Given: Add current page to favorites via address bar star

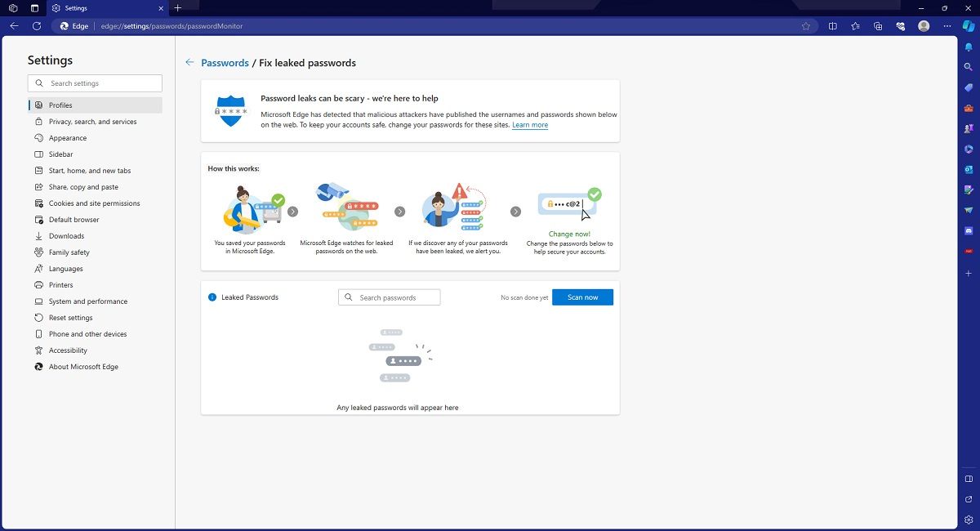Looking at the screenshot, I should [x=806, y=25].
